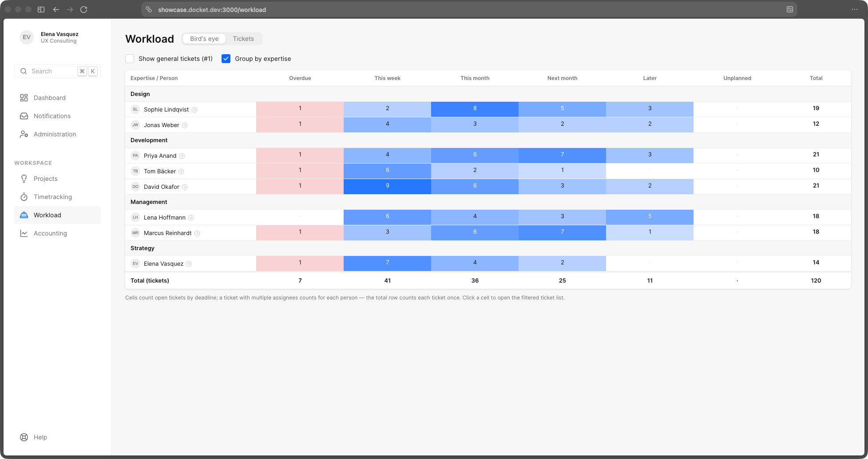Click Total tickets This week value 41
868x459 pixels.
point(387,281)
